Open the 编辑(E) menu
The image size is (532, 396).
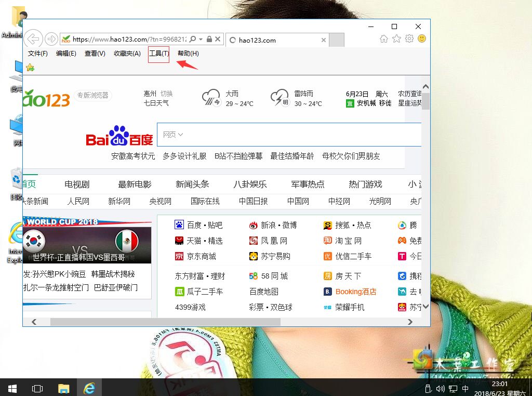pos(66,54)
